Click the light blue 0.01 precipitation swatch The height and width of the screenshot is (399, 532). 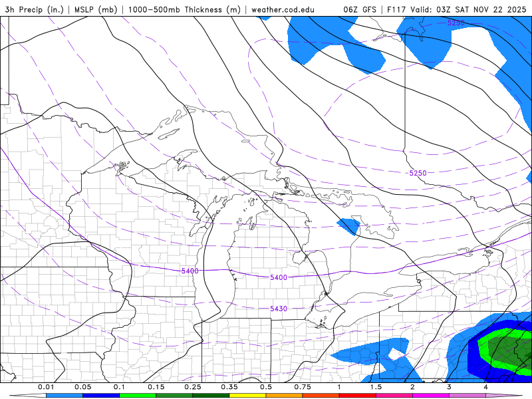64,396
